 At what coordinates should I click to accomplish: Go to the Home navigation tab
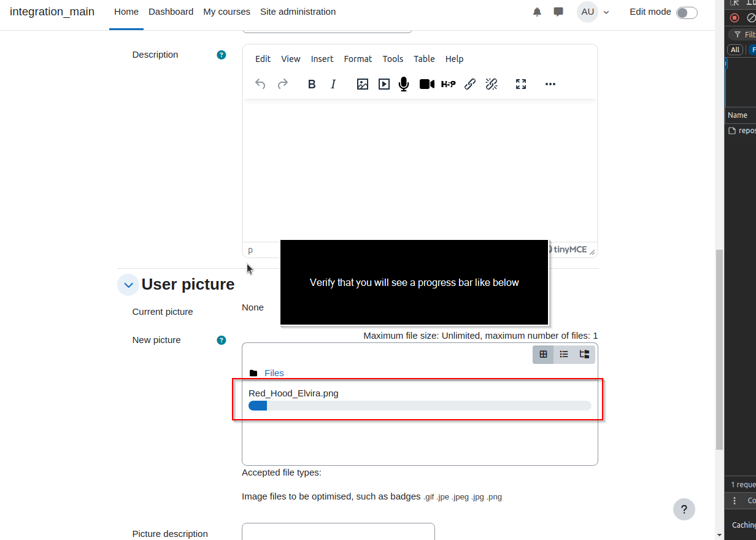click(126, 12)
